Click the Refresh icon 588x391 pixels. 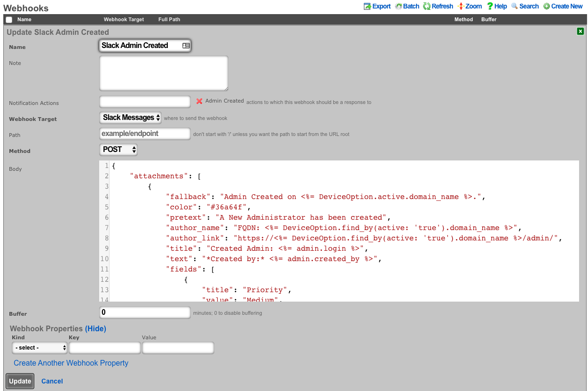[x=427, y=6]
